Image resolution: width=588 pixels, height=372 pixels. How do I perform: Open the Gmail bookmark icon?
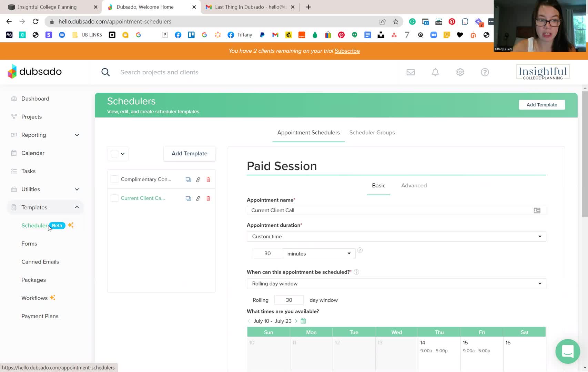pos(275,35)
